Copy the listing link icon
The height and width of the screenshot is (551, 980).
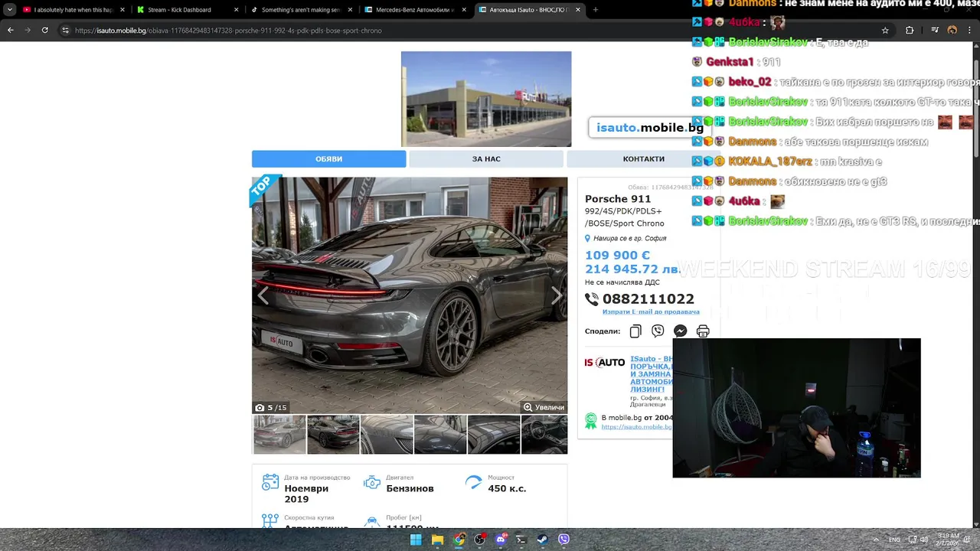[635, 331]
